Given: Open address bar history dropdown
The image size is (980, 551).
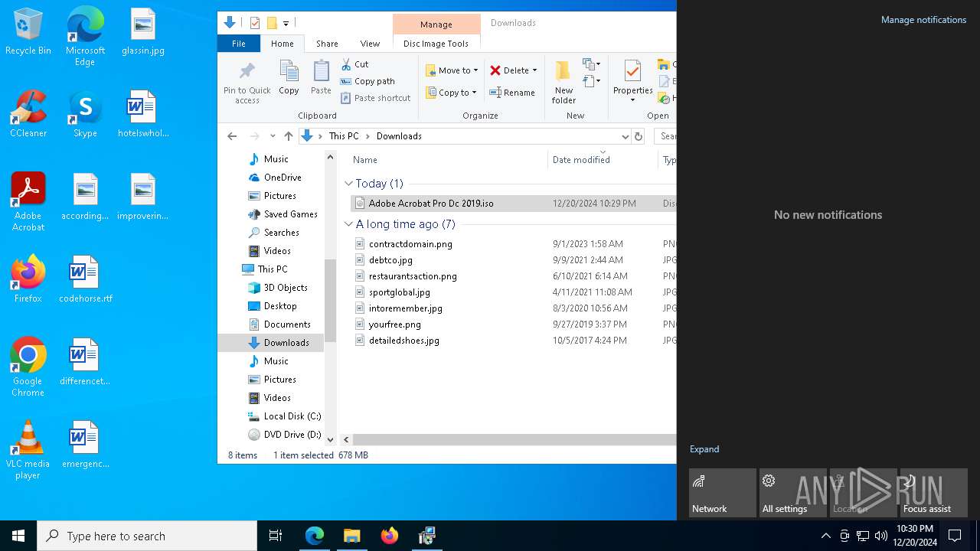Looking at the screenshot, I should point(625,136).
